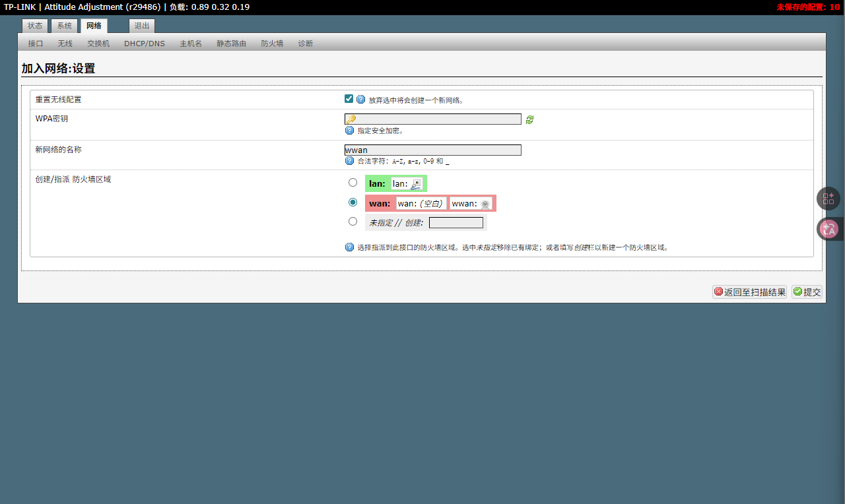
Task: Focus the 新网络的名称 field containing wwan
Action: (x=433, y=150)
